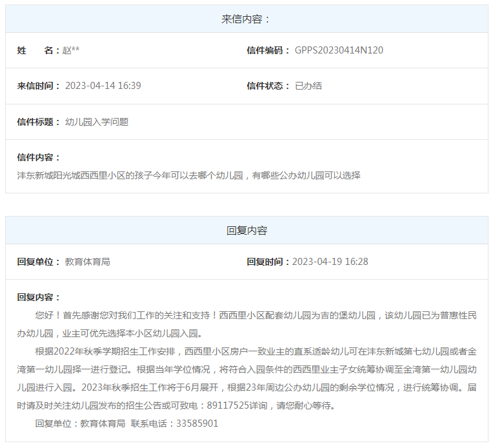Click the submission time 2023-04-14 16:39
The image size is (493, 448).
[103, 86]
